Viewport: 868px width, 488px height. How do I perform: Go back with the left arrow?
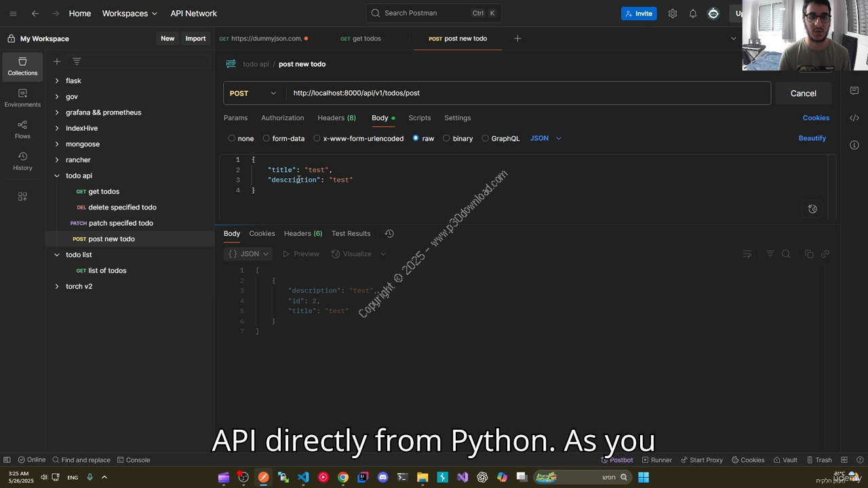click(x=35, y=14)
